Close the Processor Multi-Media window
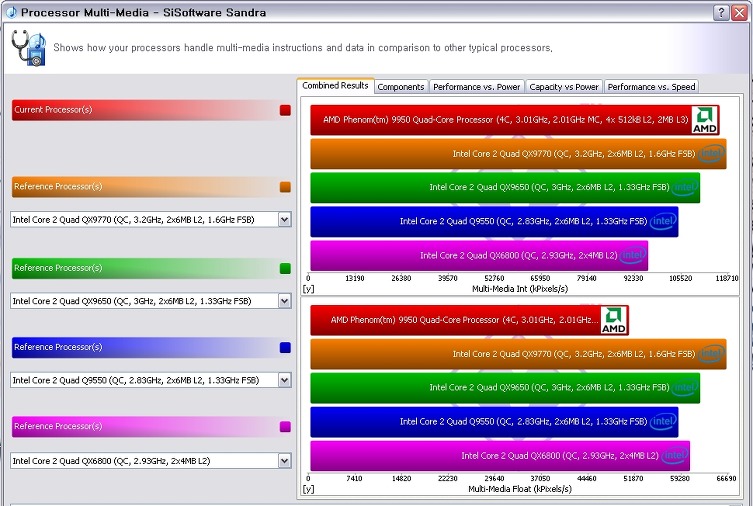The height and width of the screenshot is (506, 753). click(x=740, y=12)
